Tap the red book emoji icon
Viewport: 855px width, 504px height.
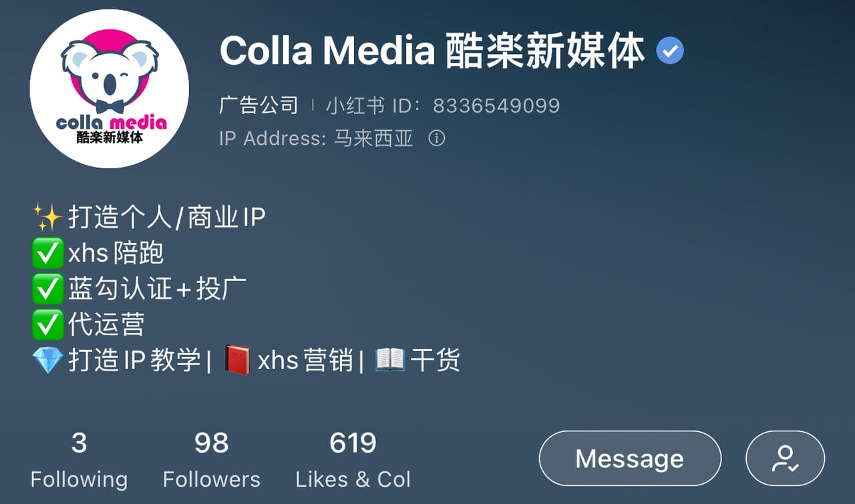click(237, 360)
